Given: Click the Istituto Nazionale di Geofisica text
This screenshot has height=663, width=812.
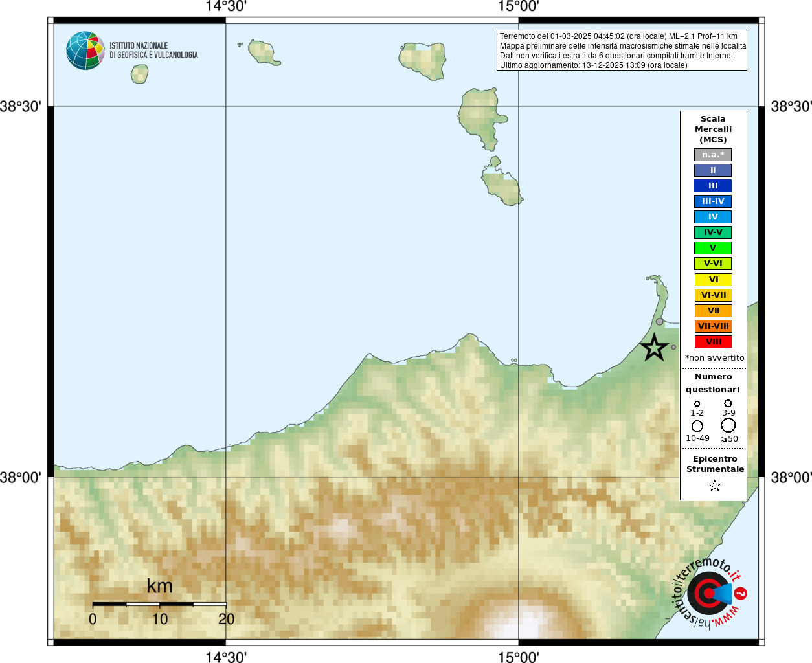Looking at the screenshot, I should [153, 51].
